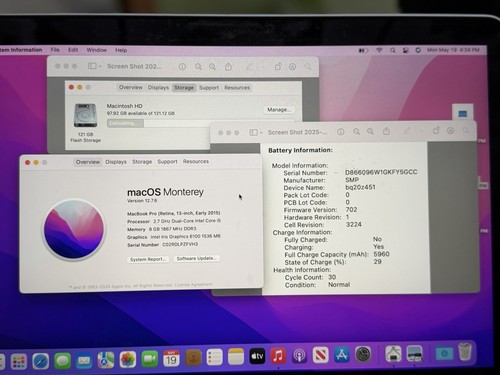Open the Window menu

96,50
